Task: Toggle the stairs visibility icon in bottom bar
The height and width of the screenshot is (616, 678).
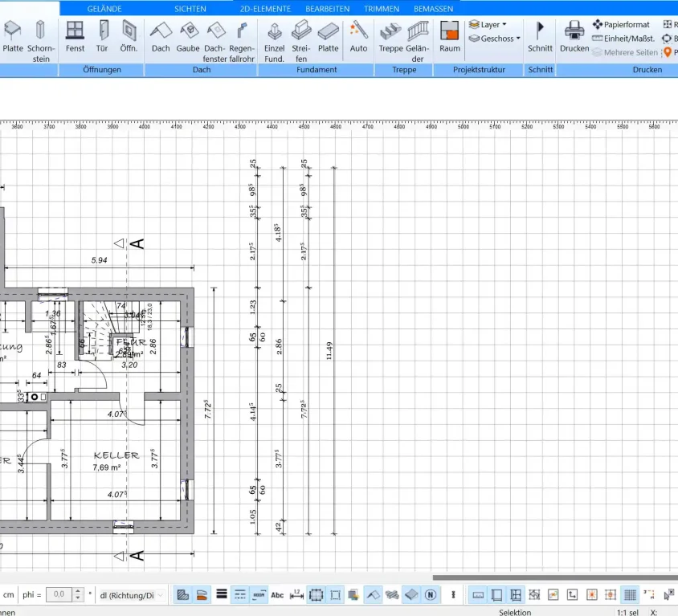Action: (x=392, y=595)
